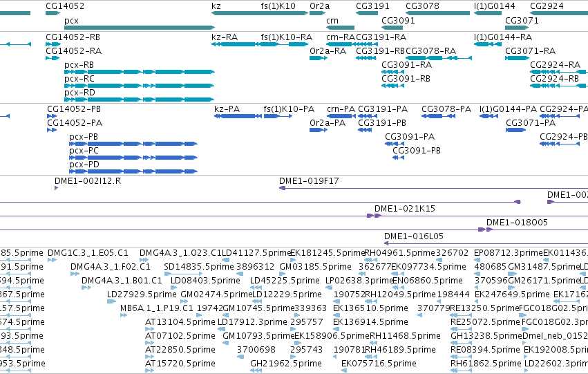588x374 pixels.
Task: Select the kz-RA transcript
Action: click(x=235, y=44)
